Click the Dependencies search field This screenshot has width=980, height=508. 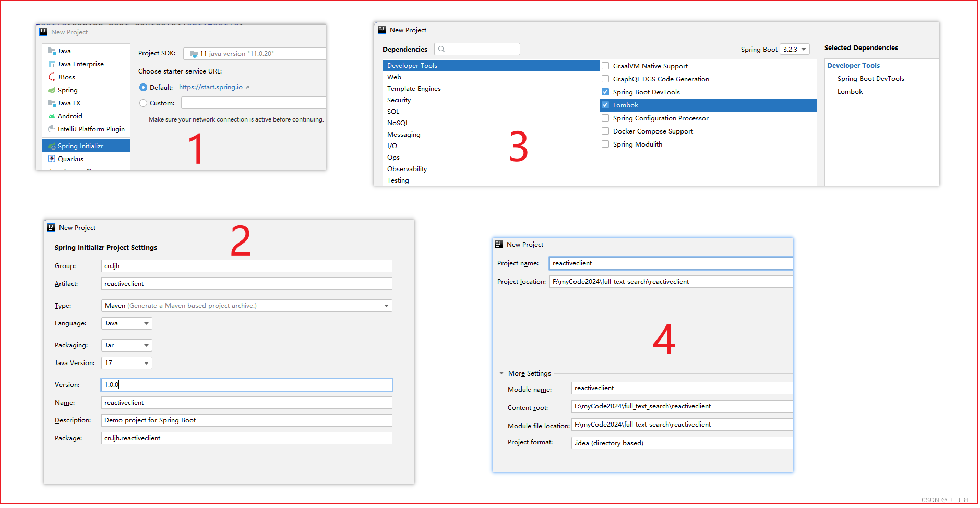[477, 49]
